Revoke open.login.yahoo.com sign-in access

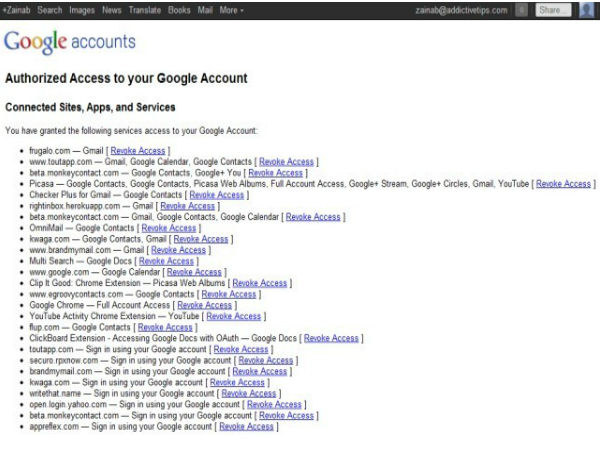pyautogui.click(x=275, y=404)
